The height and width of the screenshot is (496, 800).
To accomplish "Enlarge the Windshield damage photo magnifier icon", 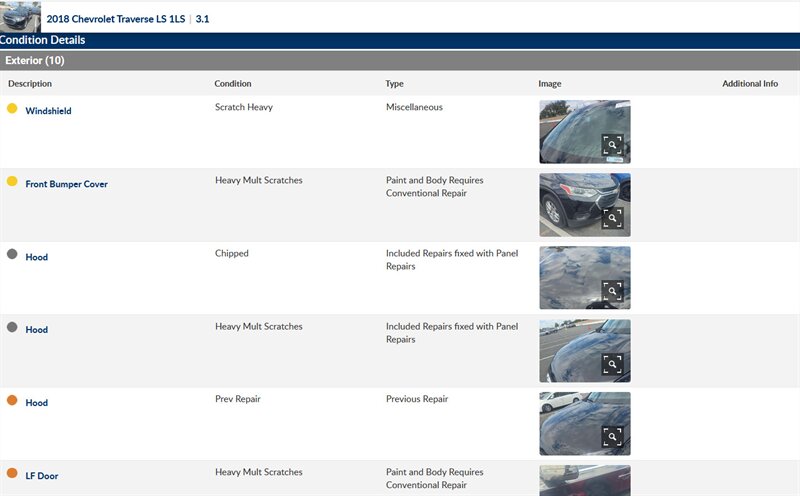I will [x=612, y=146].
